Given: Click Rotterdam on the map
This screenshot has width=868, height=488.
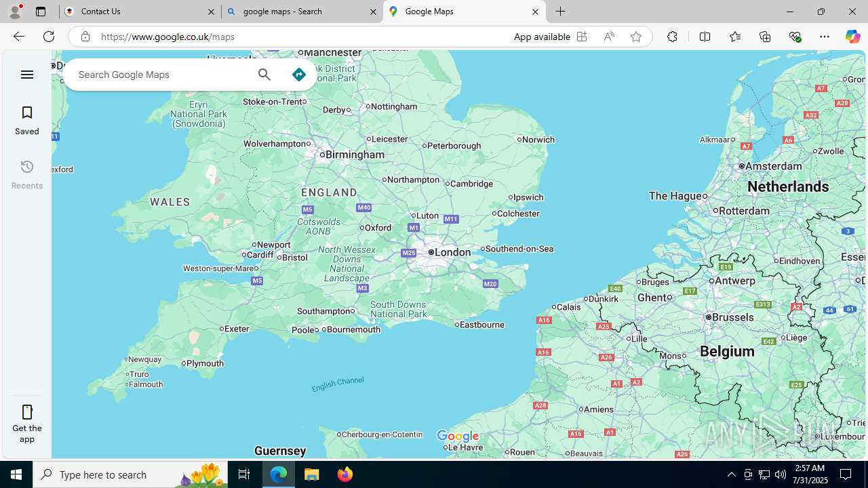Looking at the screenshot, I should point(744,211).
